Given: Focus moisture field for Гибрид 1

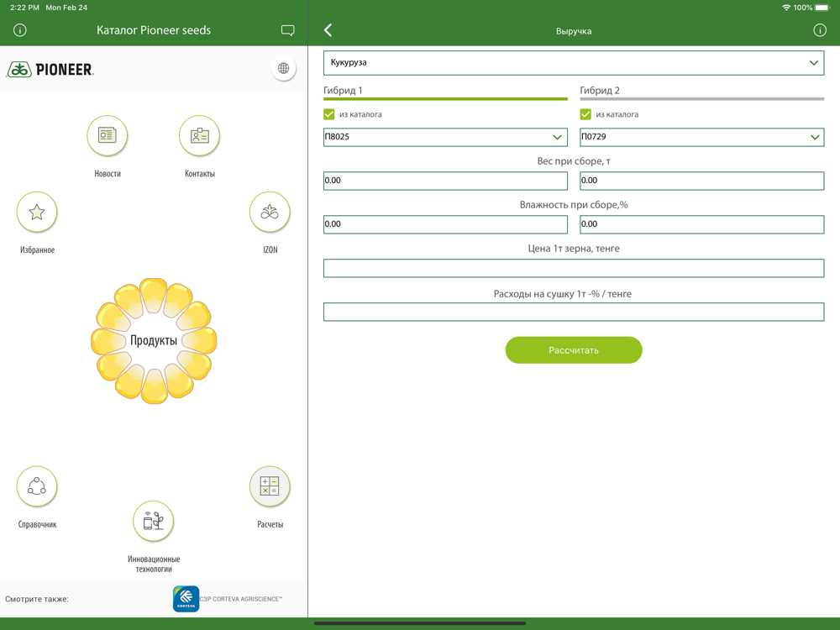Looking at the screenshot, I should 445,224.
